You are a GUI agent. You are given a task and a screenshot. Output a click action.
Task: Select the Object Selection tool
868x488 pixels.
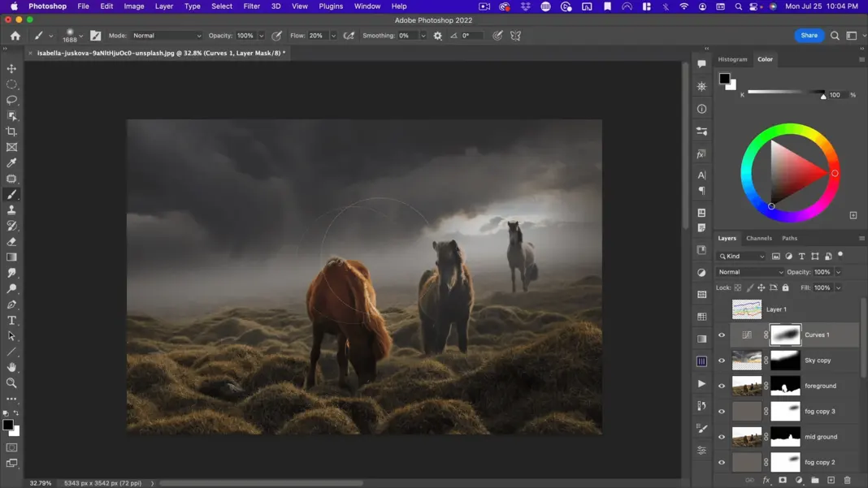tap(11, 115)
